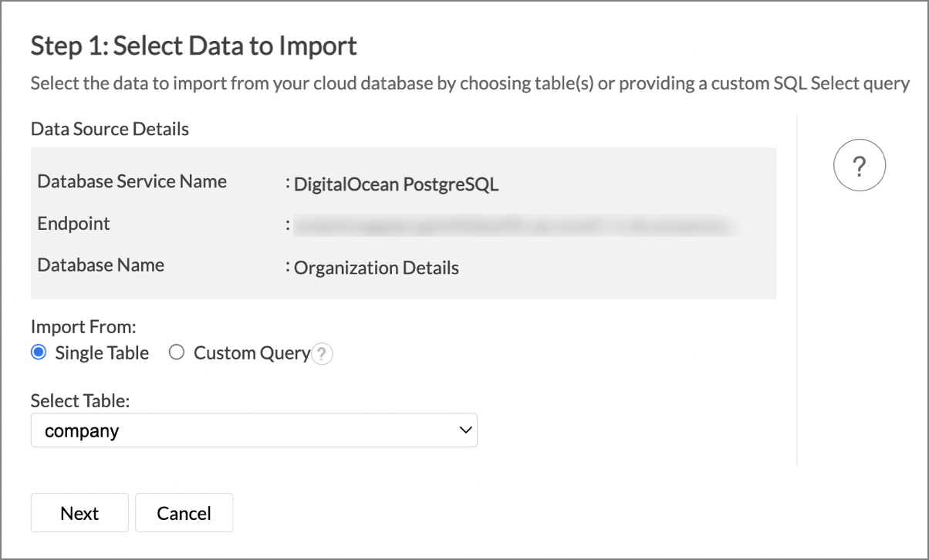The height and width of the screenshot is (560, 929).
Task: Open the Select Table dropdown showing company
Action: click(254, 430)
